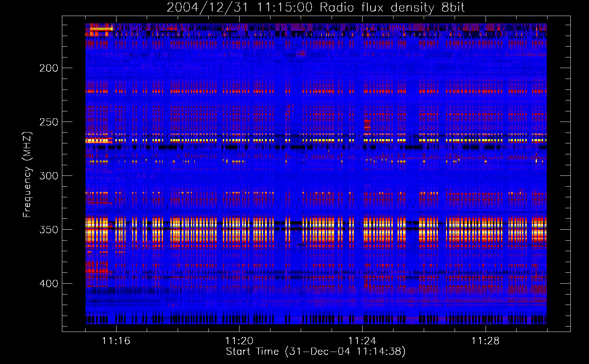589x364 pixels.
Task: Select the 300 frequency tick label
Action: click(49, 176)
